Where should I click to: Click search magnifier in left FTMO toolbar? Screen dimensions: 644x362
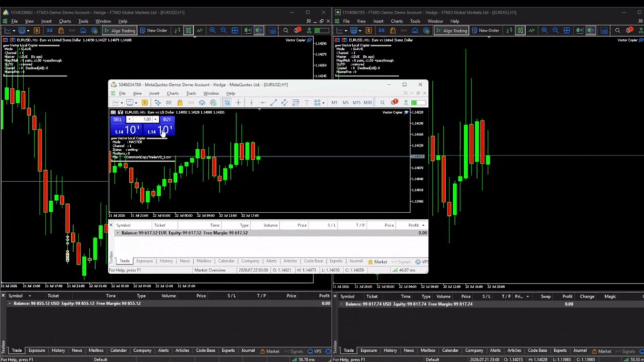(x=286, y=30)
